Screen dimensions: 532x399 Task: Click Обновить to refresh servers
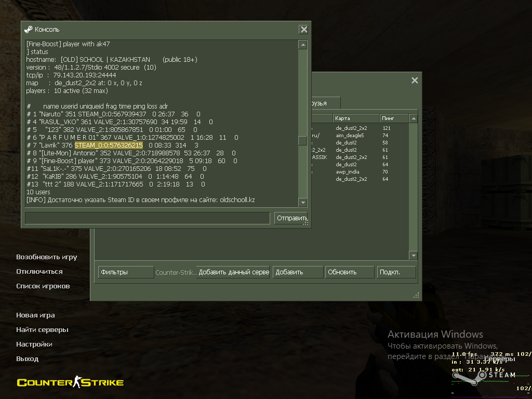[x=350, y=272]
